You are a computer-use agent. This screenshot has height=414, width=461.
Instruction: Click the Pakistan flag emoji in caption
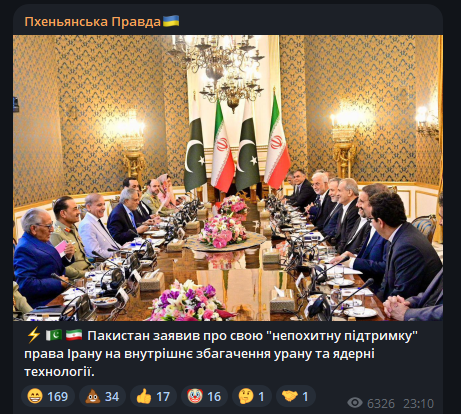[x=54, y=335]
